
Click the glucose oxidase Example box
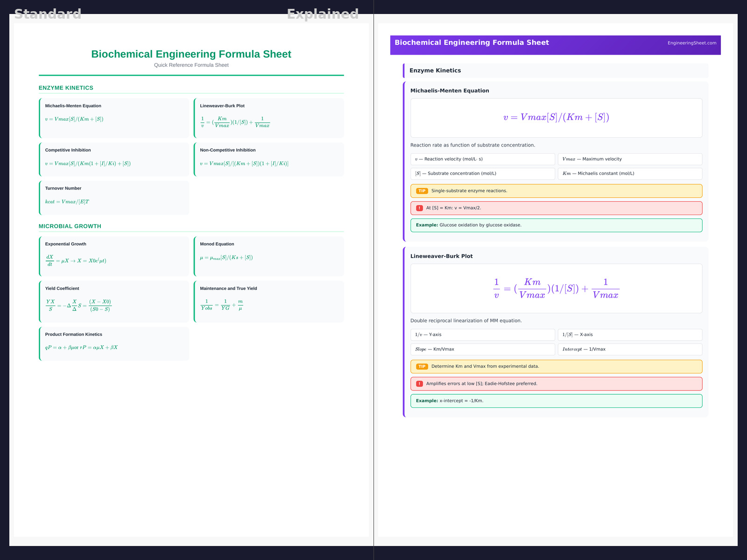click(556, 225)
